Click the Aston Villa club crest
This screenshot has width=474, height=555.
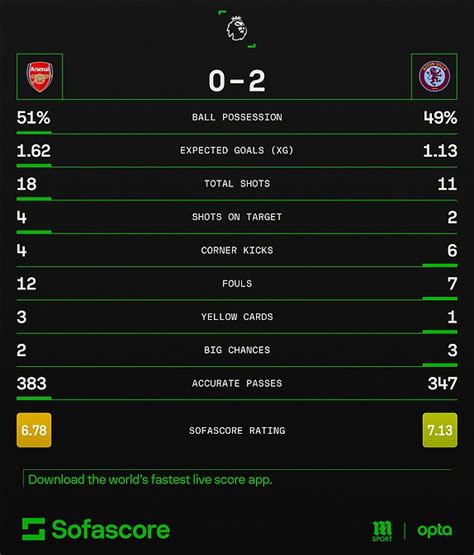434,76
